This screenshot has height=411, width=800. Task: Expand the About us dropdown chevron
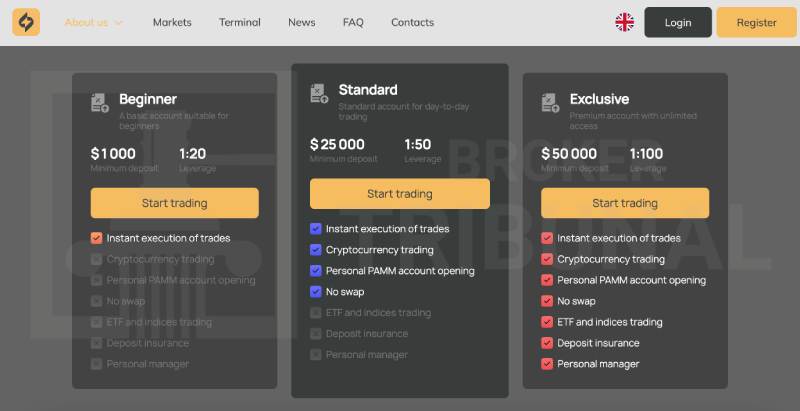[118, 23]
